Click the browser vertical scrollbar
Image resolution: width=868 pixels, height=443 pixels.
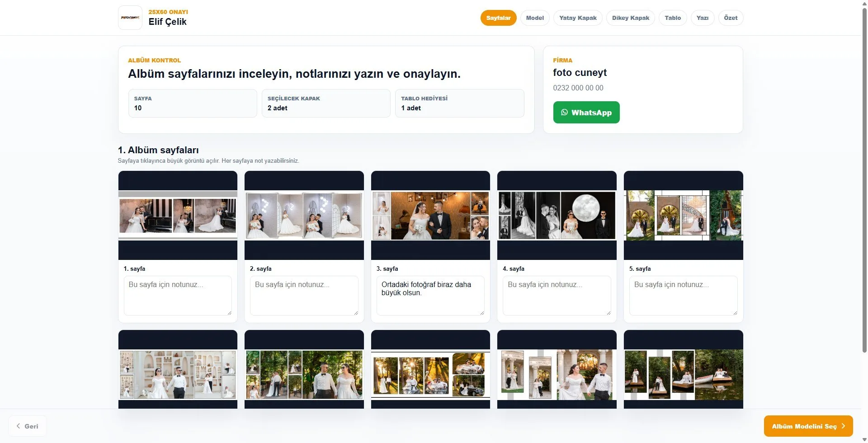[864, 181]
